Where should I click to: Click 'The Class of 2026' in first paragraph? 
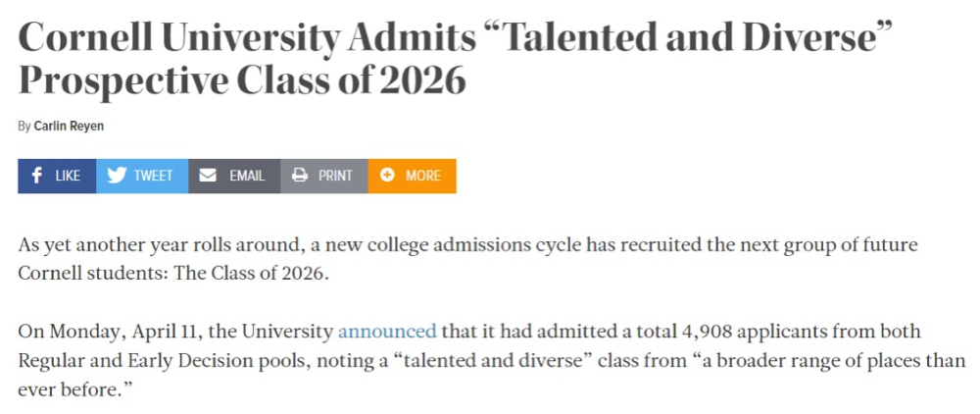point(250,272)
